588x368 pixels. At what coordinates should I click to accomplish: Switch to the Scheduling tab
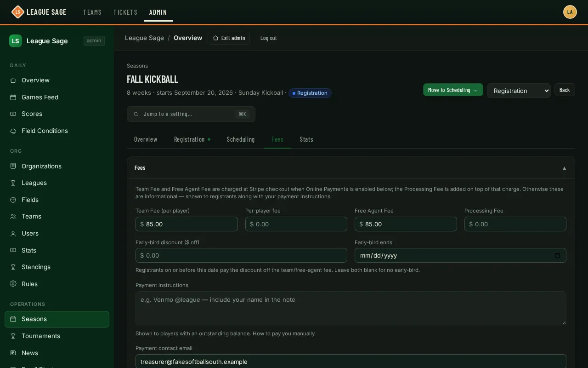241,139
